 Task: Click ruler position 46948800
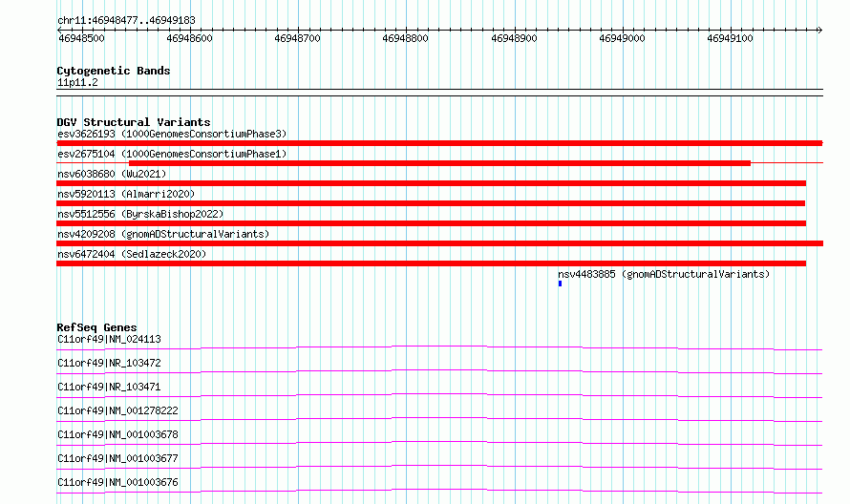[405, 38]
